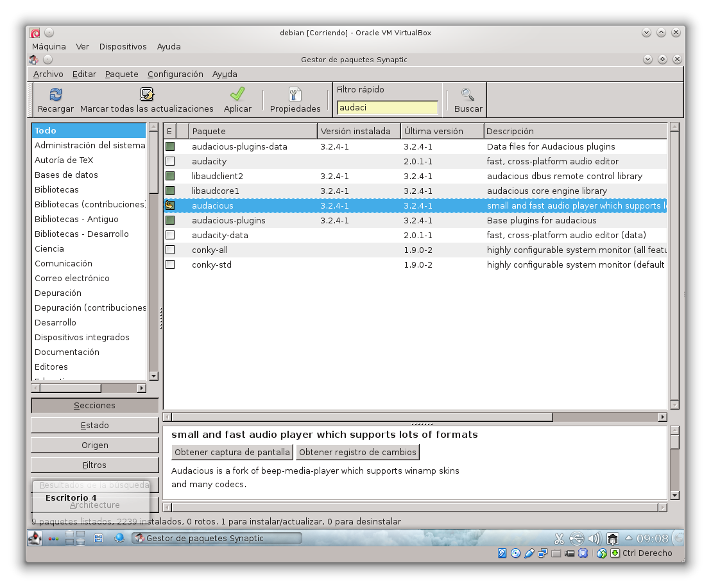The width and height of the screenshot is (711, 588).
Task: Click description pane scroll down arrow
Action: pyautogui.click(x=674, y=496)
